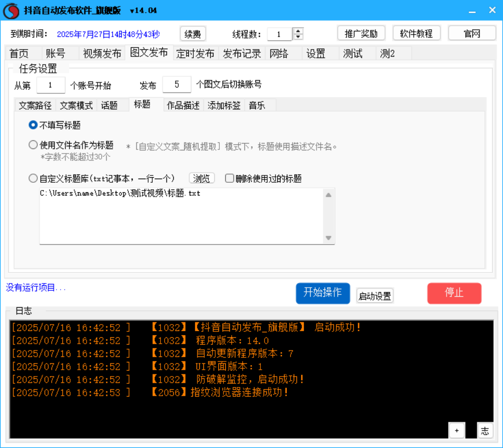Increase thread count with up spinner arrow
503x448 pixels.
298,31
